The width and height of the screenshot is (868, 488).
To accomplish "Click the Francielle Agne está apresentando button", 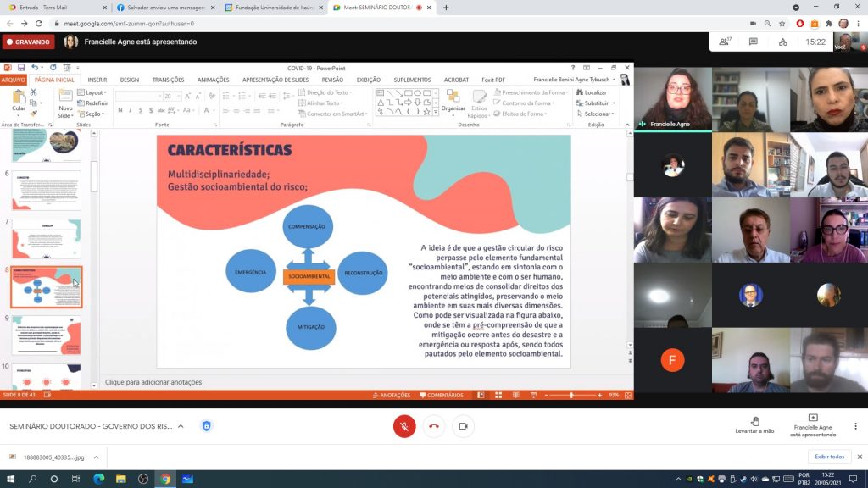I will [x=813, y=425].
